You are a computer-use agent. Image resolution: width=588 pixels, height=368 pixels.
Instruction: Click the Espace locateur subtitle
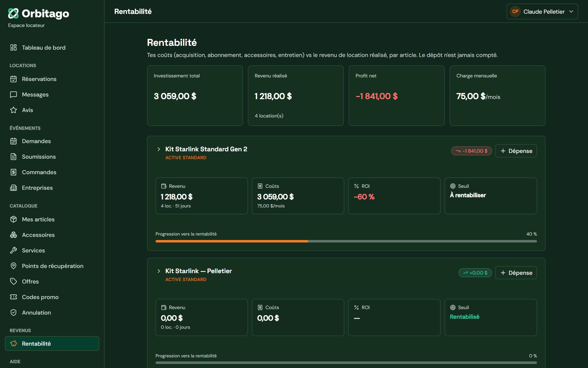click(26, 25)
